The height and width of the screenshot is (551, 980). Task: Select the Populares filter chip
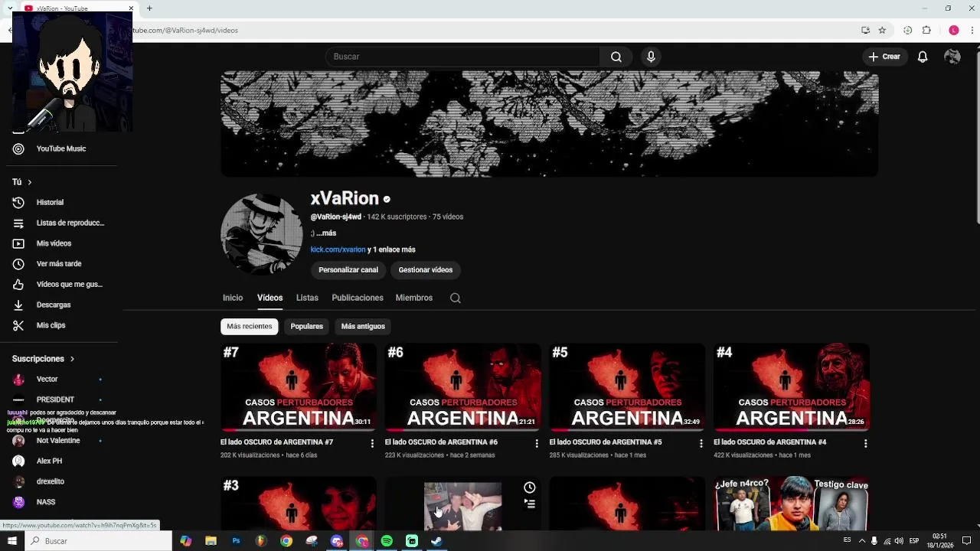point(307,327)
